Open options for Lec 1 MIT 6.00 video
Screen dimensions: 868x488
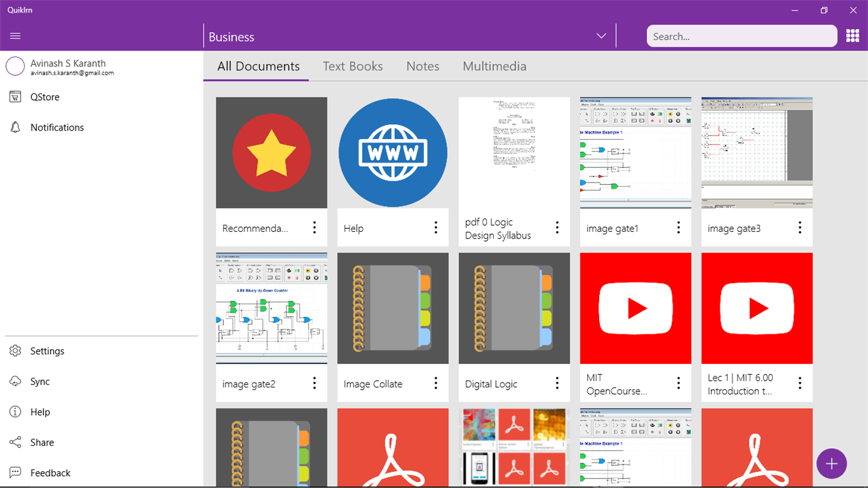click(x=800, y=383)
